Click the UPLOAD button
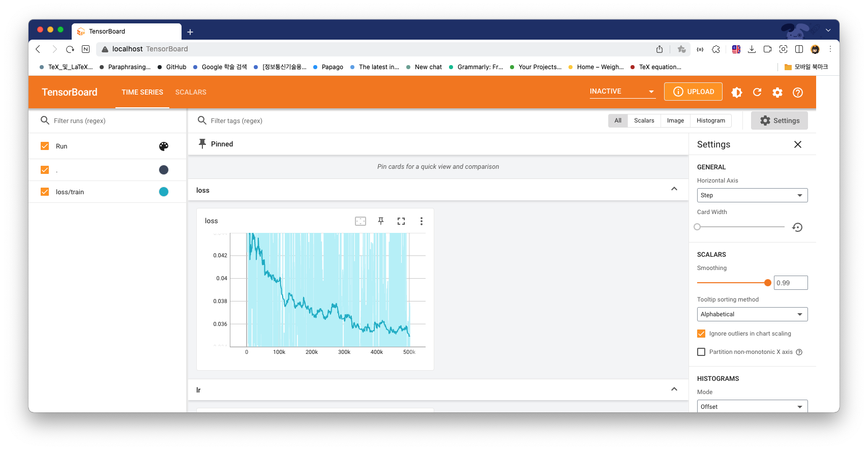 point(693,92)
